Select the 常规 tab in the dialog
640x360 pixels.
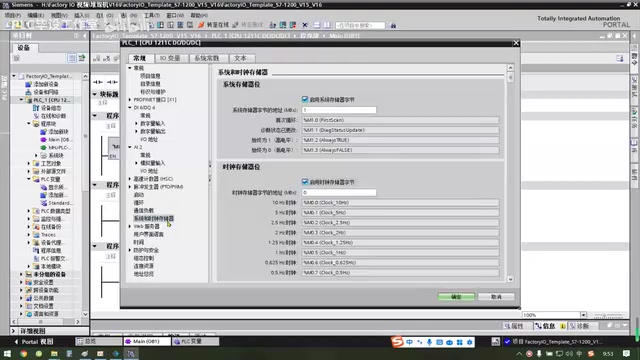(x=139, y=58)
